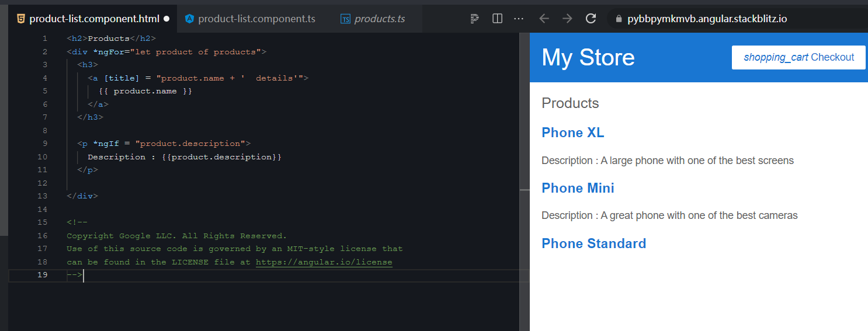This screenshot has height=331, width=868.
Task: Open the Phone Standard product link
Action: [593, 243]
